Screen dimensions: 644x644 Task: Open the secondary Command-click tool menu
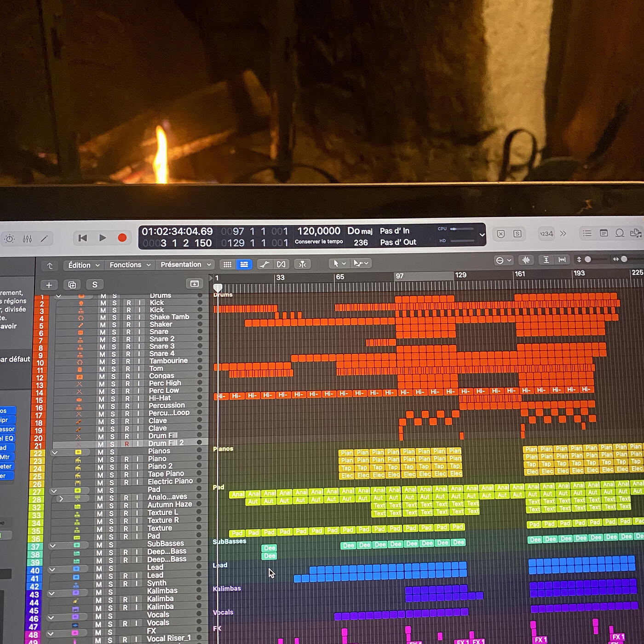tap(362, 263)
